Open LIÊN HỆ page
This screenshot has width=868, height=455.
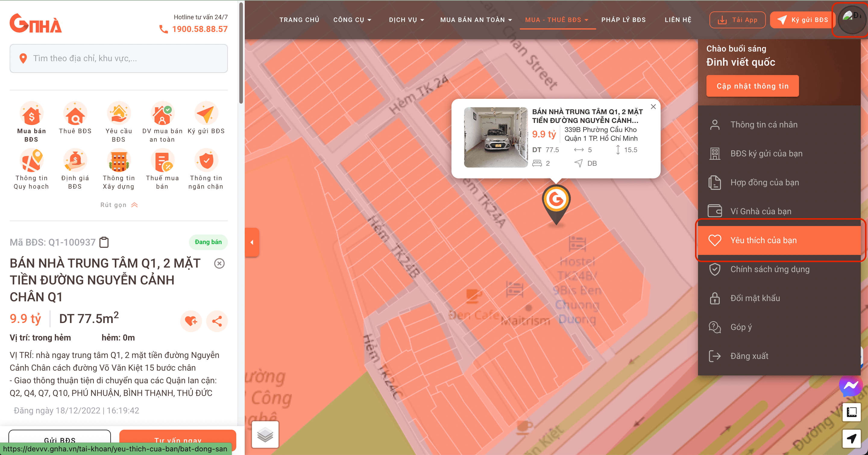pos(678,20)
